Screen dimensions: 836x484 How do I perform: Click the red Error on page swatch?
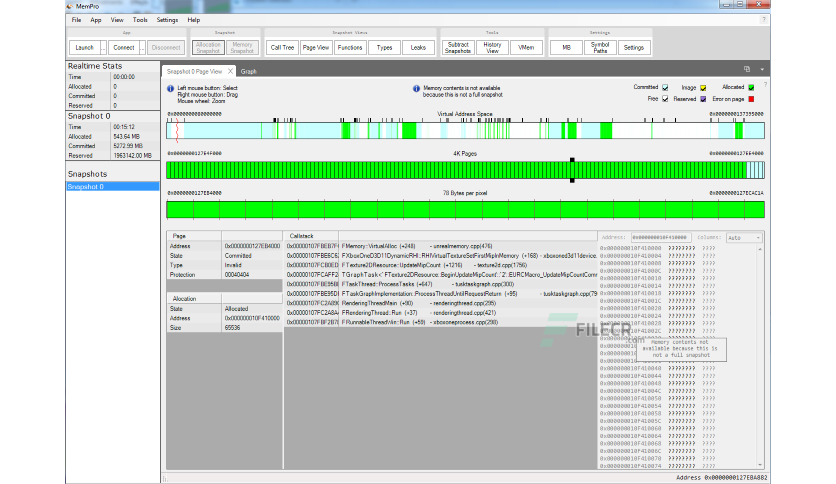(751, 99)
